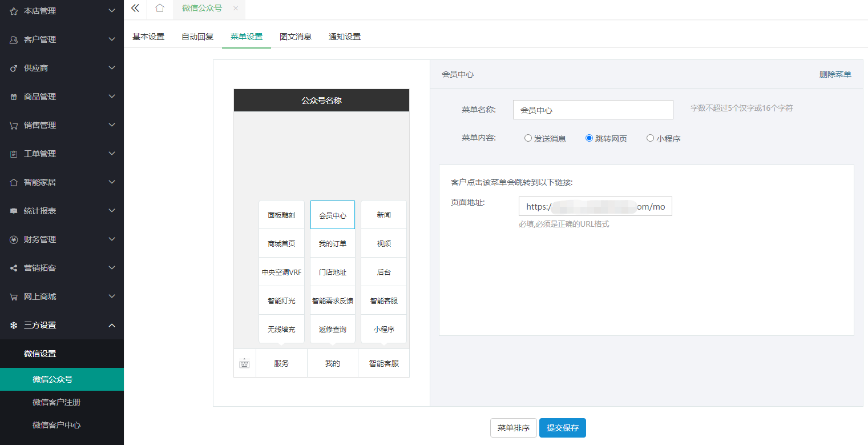Go to the 通知设置 tab
868x445 pixels.
pyautogui.click(x=345, y=37)
